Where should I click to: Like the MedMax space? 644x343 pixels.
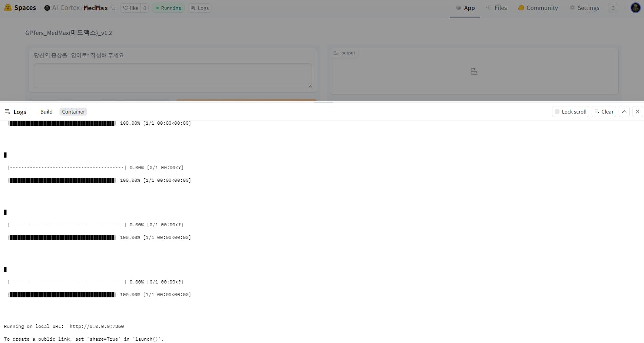coord(130,8)
